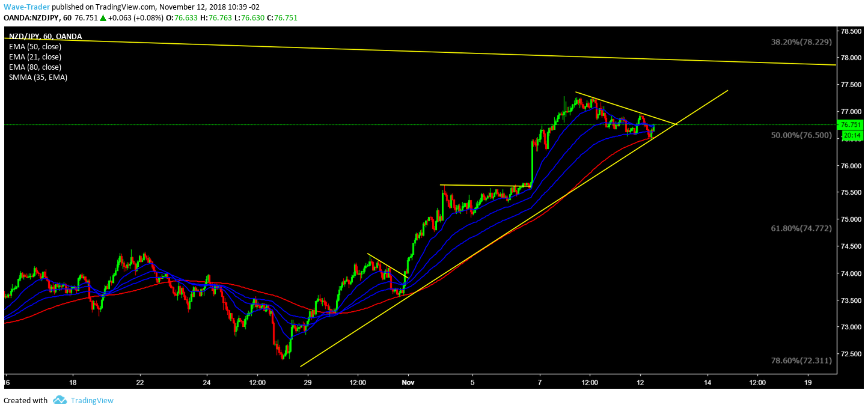Click the 19 date label on time axis
The height and width of the screenshot is (411, 868).
coord(808,382)
